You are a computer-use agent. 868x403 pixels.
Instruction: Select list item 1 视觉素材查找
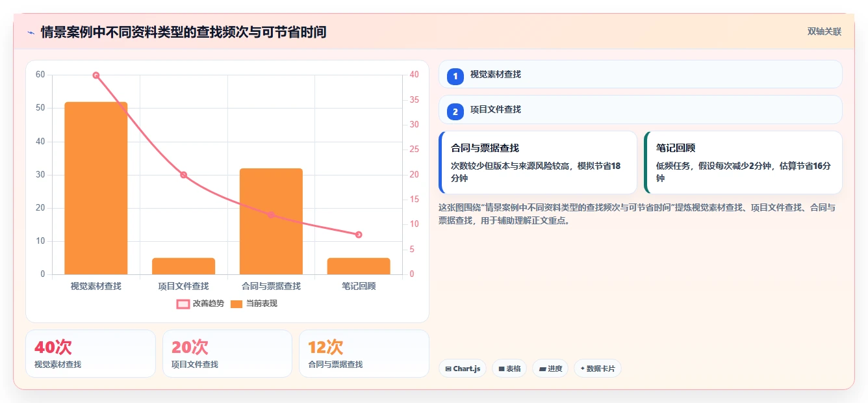[641, 74]
